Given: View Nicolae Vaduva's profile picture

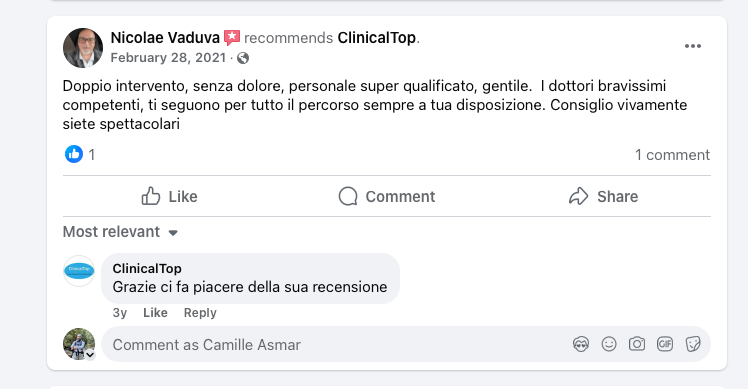Looking at the screenshot, I should (83, 48).
